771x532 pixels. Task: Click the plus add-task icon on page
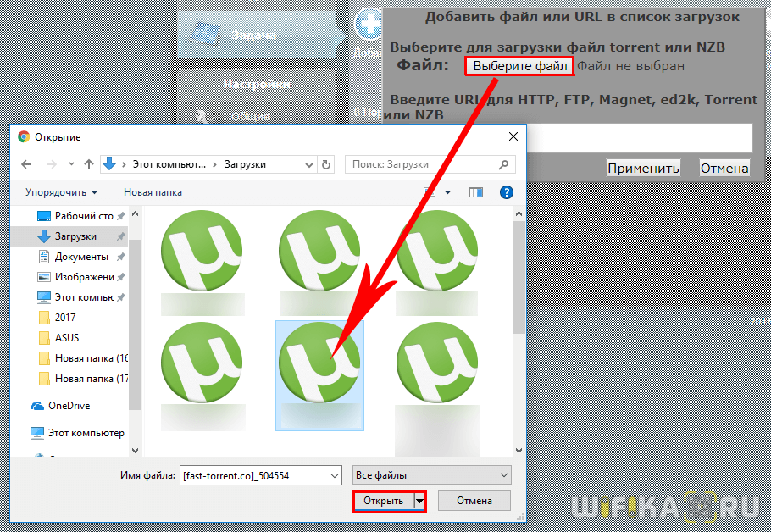pyautogui.click(x=369, y=25)
